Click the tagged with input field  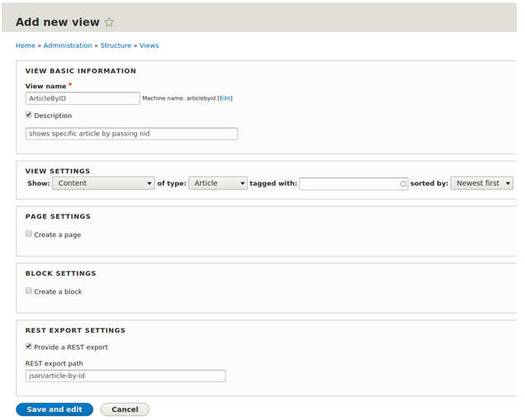click(353, 184)
